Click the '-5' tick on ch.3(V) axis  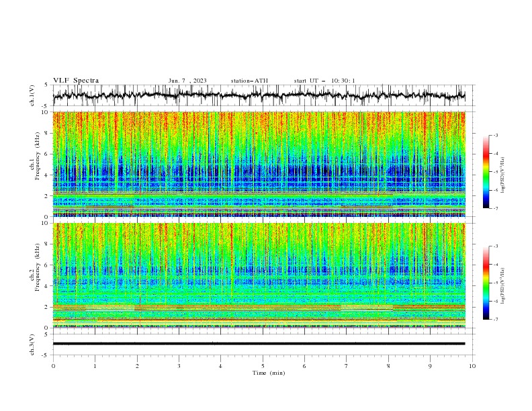coord(46,355)
